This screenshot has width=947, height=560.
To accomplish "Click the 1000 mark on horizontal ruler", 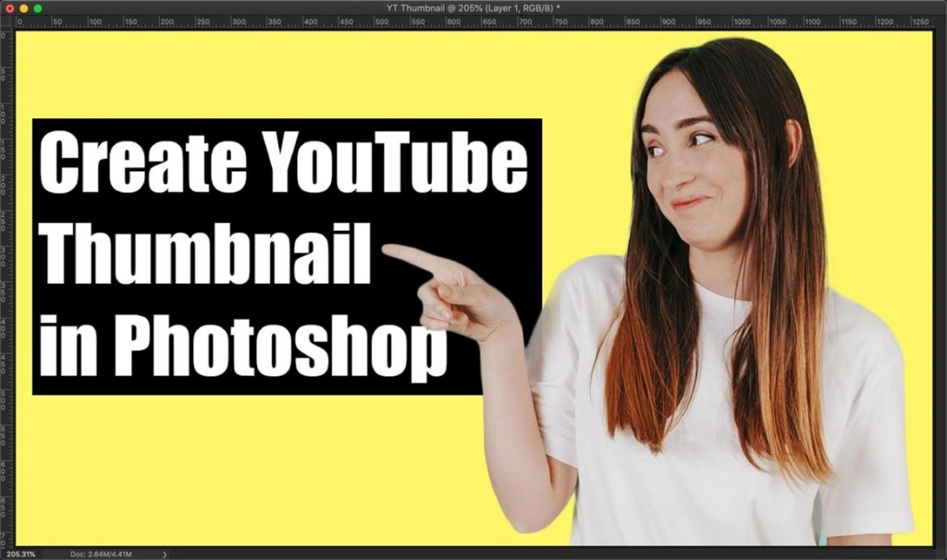I will click(x=741, y=22).
